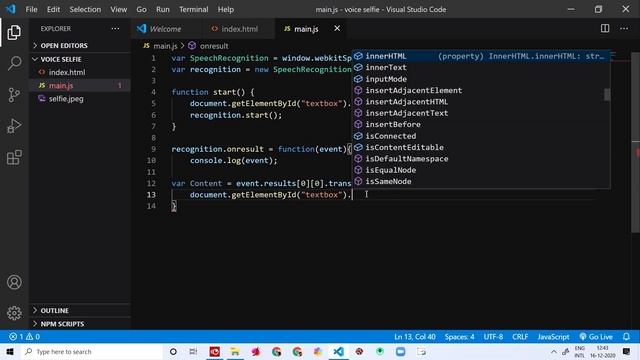Image resolution: width=640 pixels, height=360 pixels.
Task: Open the Accounts icon in activity bar
Action: [14, 282]
